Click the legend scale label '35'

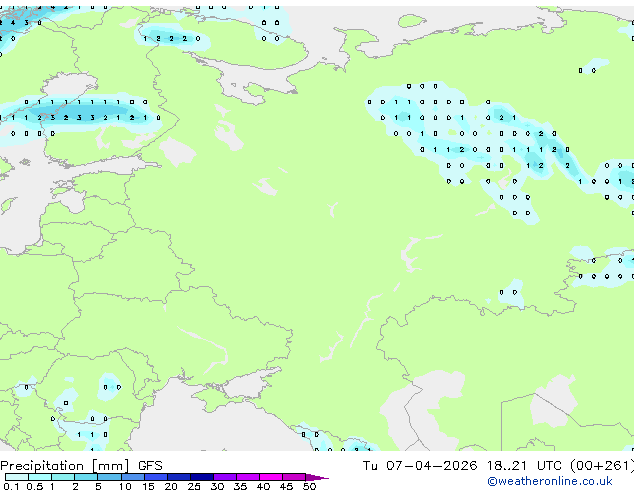[240, 486]
